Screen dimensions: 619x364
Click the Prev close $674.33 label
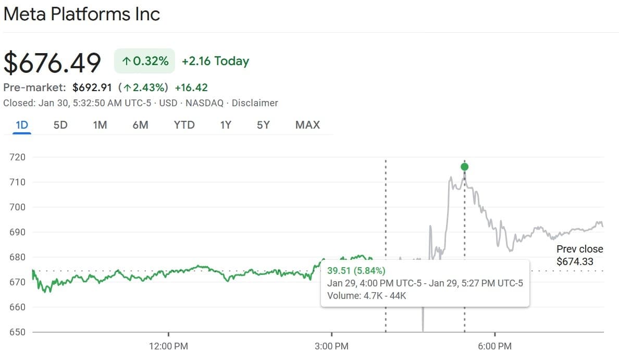coord(579,255)
